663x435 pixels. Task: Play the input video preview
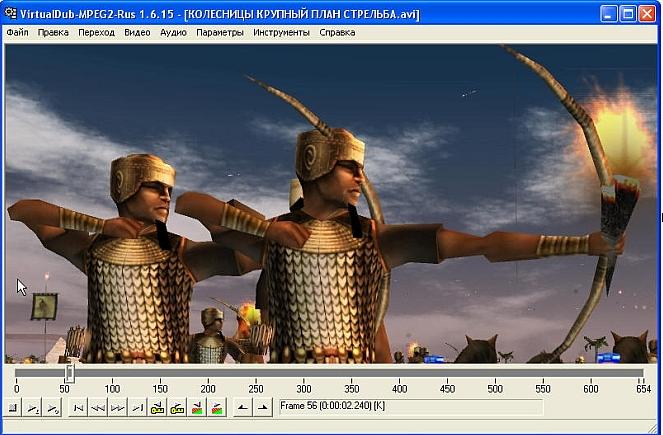click(x=33, y=408)
